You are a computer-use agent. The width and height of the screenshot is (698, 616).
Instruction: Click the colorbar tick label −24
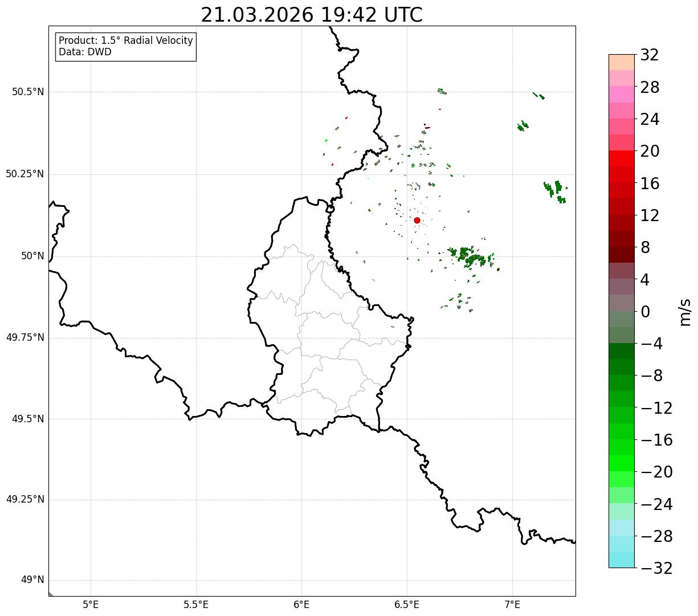(x=656, y=504)
